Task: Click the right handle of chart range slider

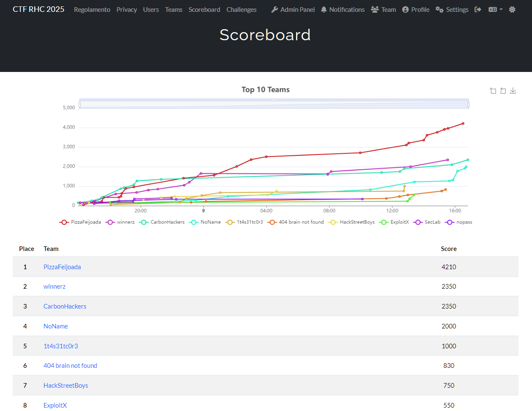Action: 468,104
